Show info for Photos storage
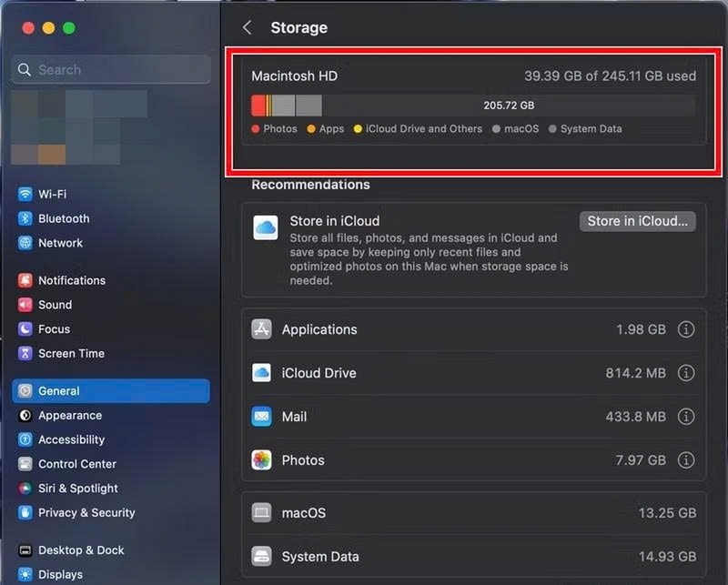Image resolution: width=728 pixels, height=585 pixels. coord(686,460)
